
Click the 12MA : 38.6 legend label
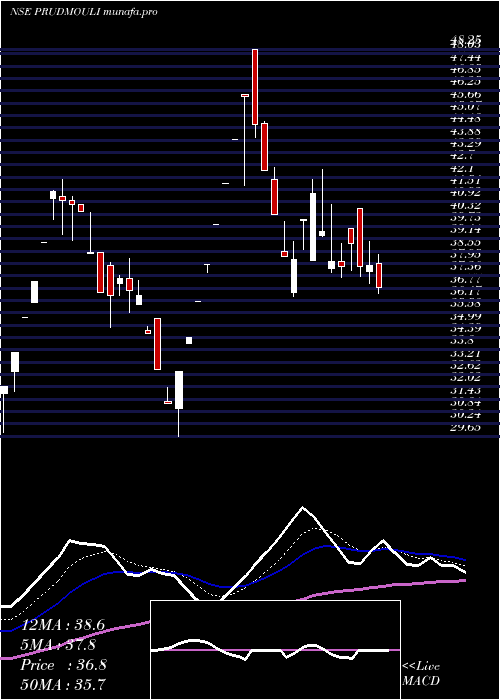pos(62,625)
